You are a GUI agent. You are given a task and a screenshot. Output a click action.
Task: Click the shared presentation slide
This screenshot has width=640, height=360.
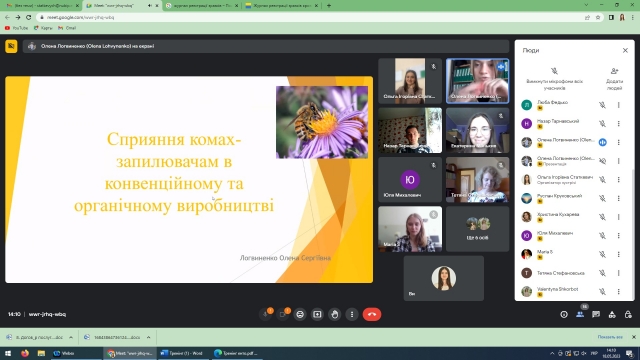pyautogui.click(x=189, y=180)
